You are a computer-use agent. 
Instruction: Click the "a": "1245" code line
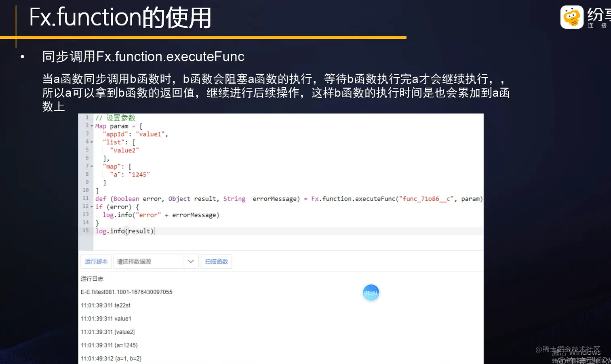click(x=130, y=175)
